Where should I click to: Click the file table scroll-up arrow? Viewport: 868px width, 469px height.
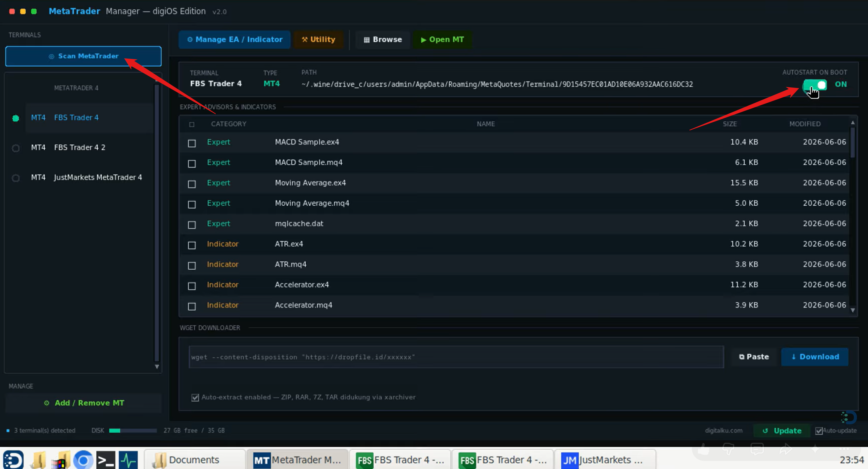tap(853, 123)
